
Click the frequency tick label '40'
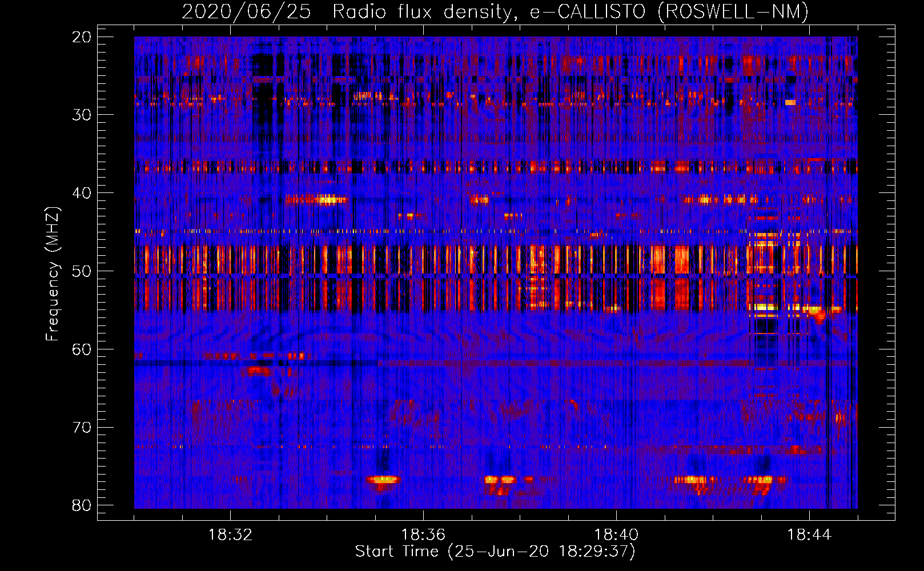82,193
